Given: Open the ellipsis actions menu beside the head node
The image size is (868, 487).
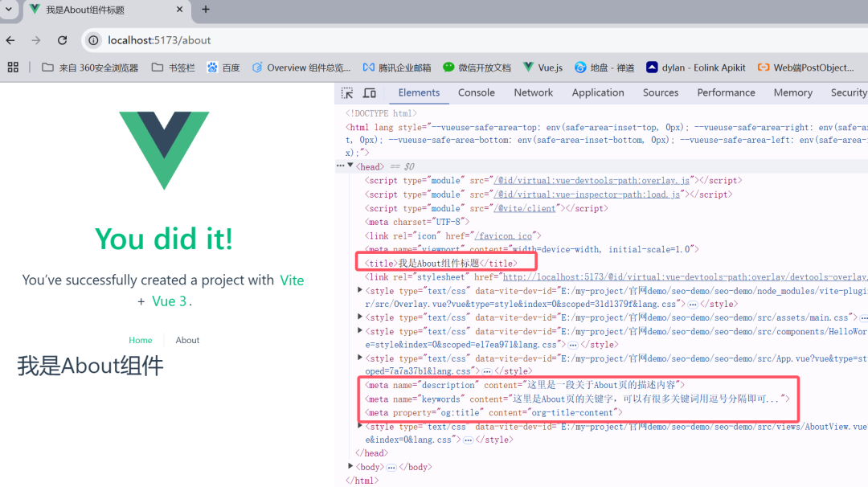Looking at the screenshot, I should point(340,166).
